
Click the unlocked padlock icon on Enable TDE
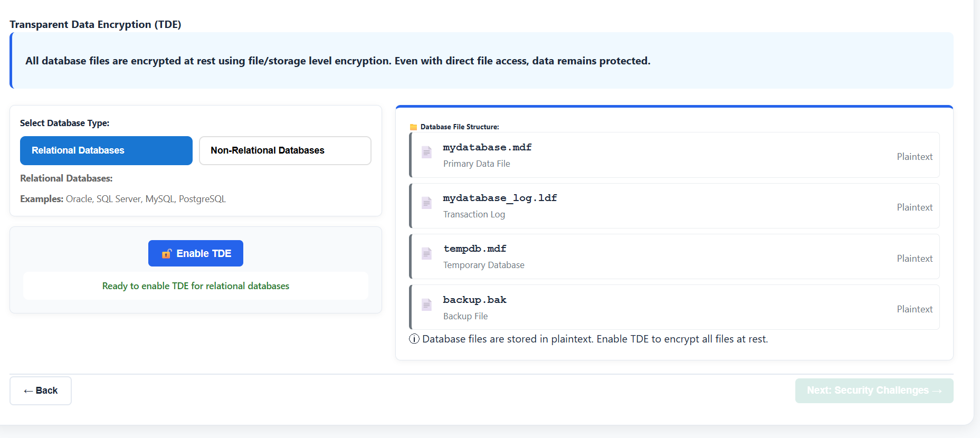[166, 254]
